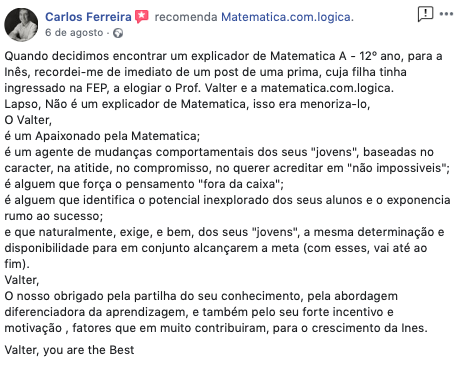The image size is (456, 365).
Task: Click the red star recommendation badge
Action: point(142,16)
